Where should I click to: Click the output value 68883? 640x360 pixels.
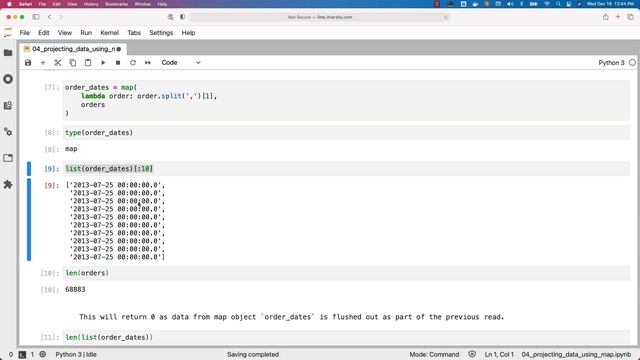pos(75,289)
